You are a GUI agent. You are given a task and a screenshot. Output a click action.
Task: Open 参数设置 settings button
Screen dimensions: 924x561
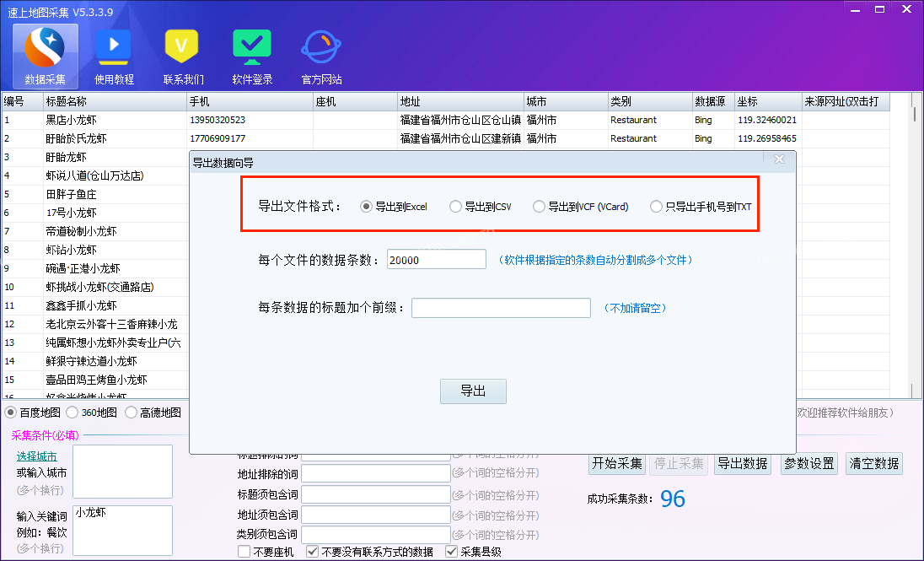[x=809, y=464]
